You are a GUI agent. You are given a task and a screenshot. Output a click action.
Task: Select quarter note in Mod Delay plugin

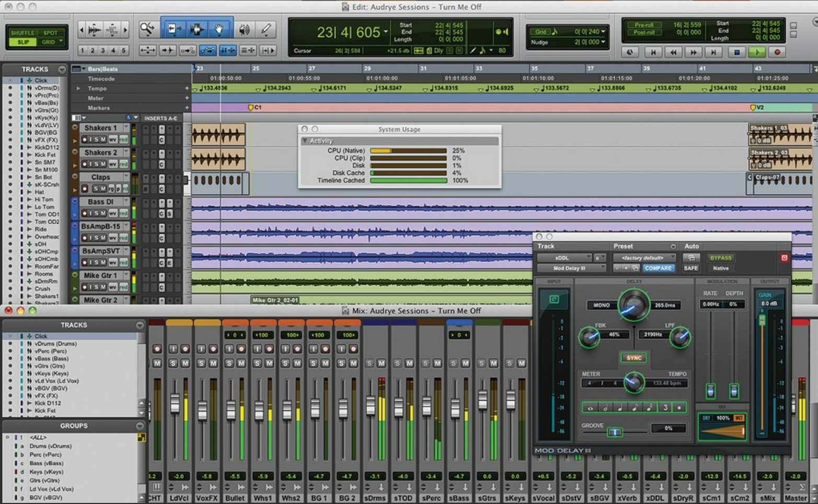[x=620, y=408]
